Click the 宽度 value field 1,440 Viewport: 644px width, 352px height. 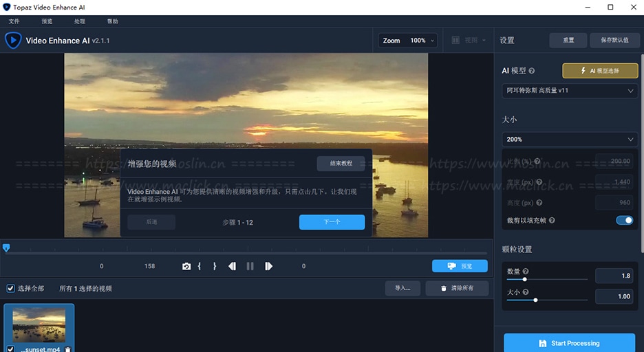(614, 181)
